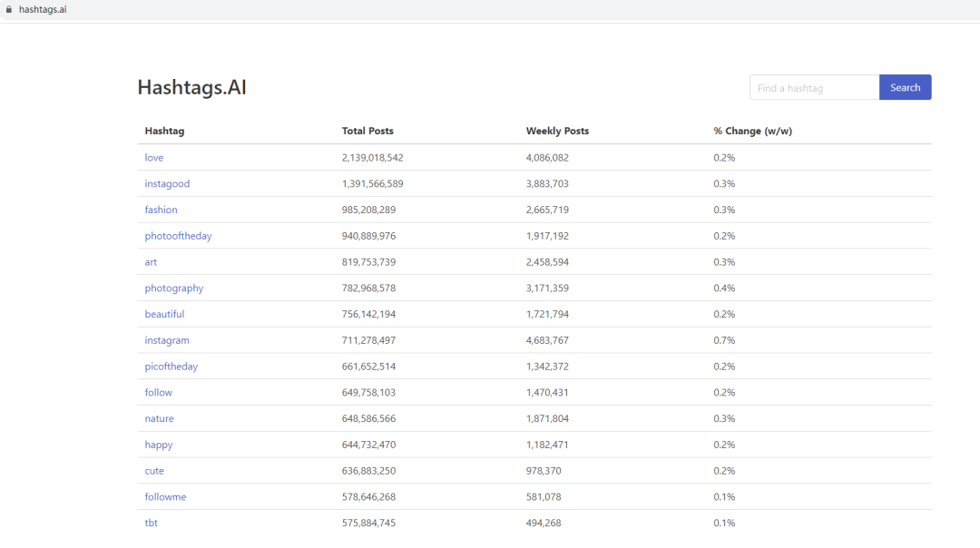980x548 pixels.
Task: Click the Search button
Action: click(905, 87)
